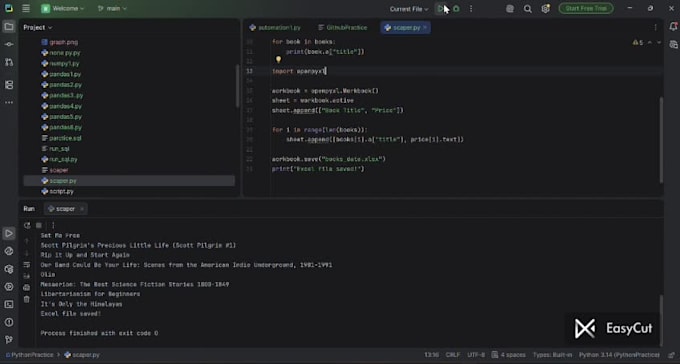Close the scaper.py editor tab
Screen dimensions: 680x364
click(425, 27)
